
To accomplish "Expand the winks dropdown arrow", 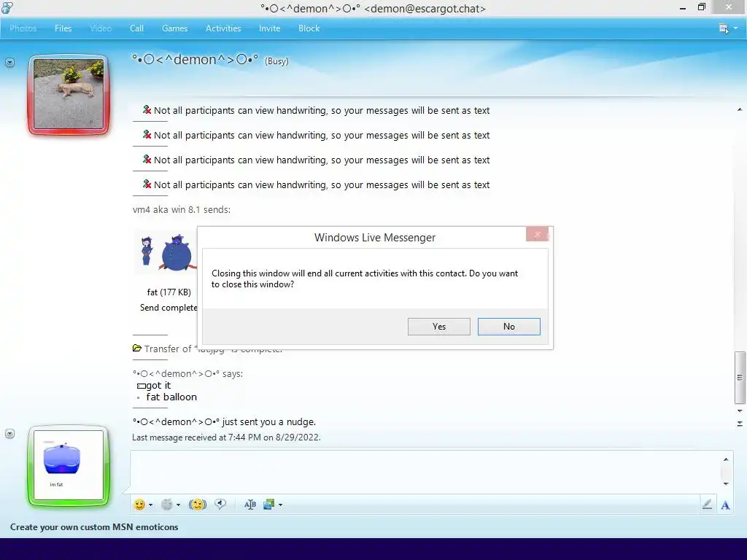I will click(x=178, y=505).
